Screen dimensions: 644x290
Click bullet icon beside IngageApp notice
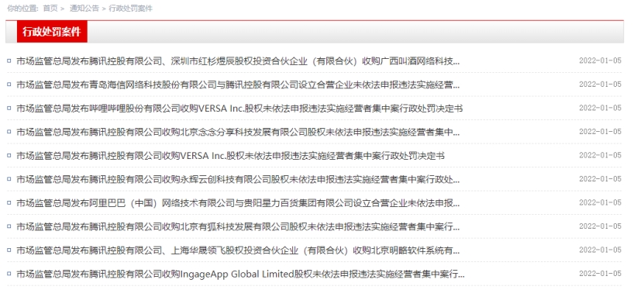[x=9, y=273]
